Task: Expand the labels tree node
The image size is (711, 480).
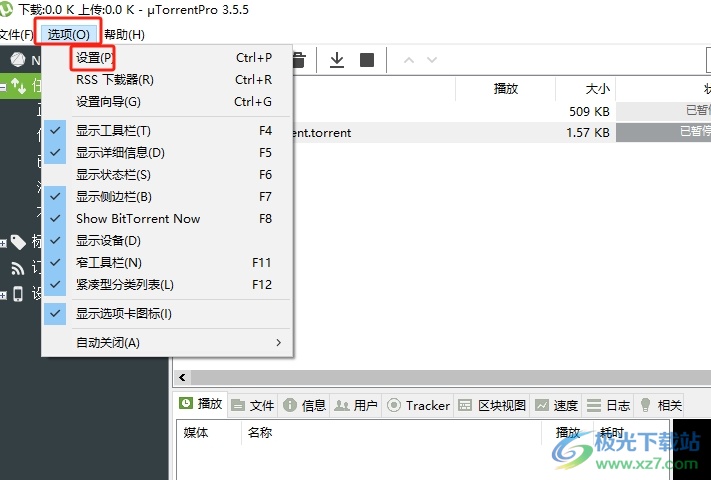Action: pyautogui.click(x=3, y=243)
